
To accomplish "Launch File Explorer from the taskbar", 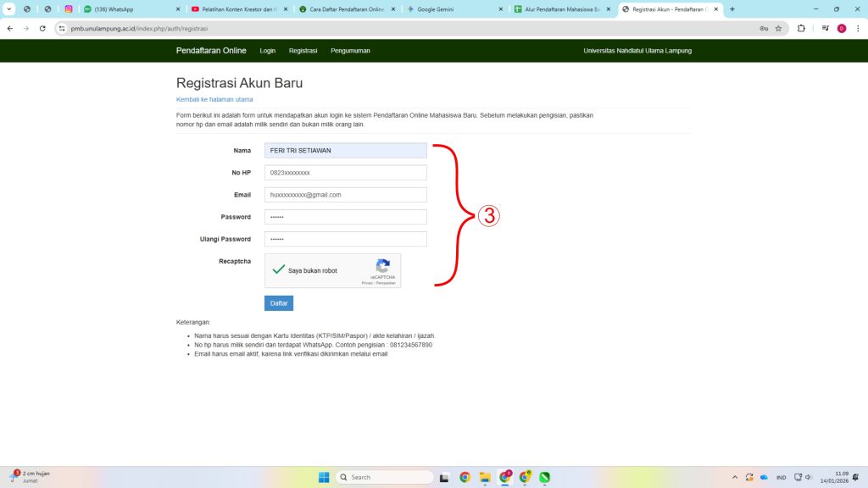I will click(485, 477).
